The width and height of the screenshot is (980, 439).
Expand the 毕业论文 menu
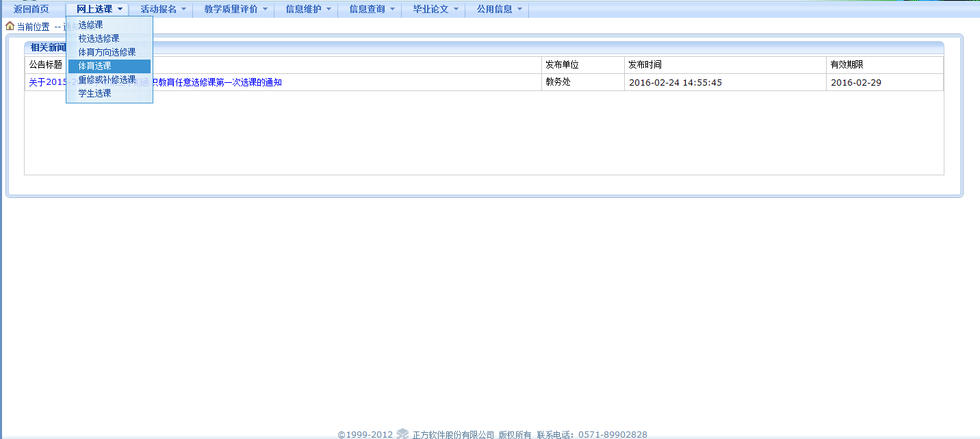[x=431, y=10]
